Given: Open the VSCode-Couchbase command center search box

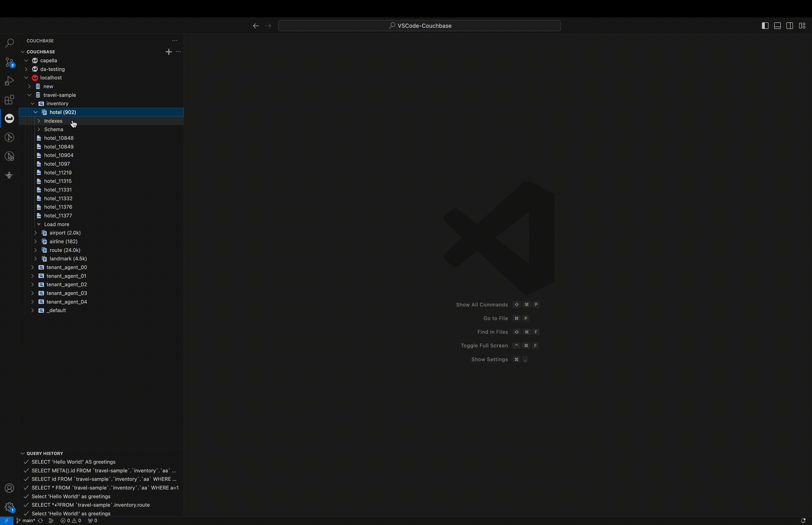Looking at the screenshot, I should tap(419, 26).
